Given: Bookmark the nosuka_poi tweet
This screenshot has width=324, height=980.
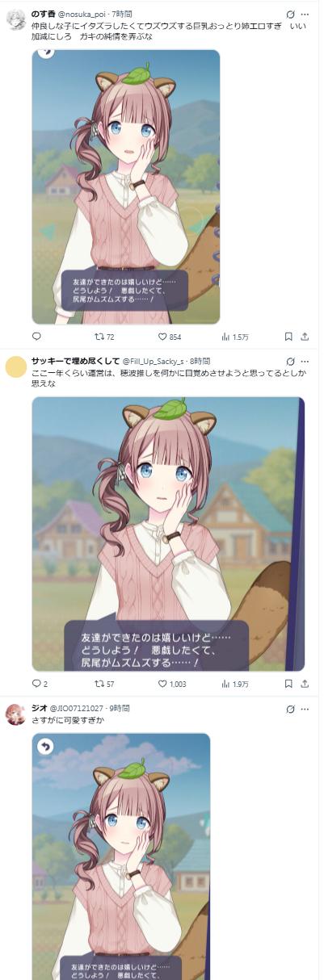Looking at the screenshot, I should [288, 337].
